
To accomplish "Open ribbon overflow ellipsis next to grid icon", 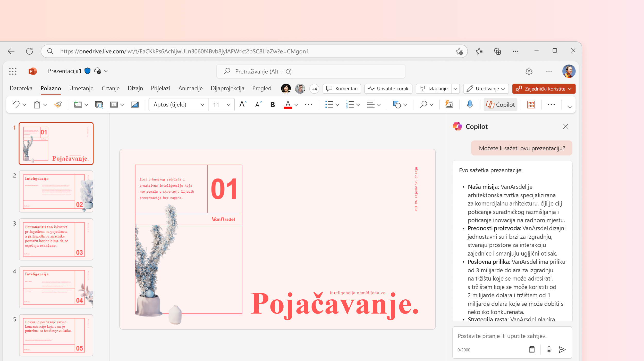I will [551, 104].
